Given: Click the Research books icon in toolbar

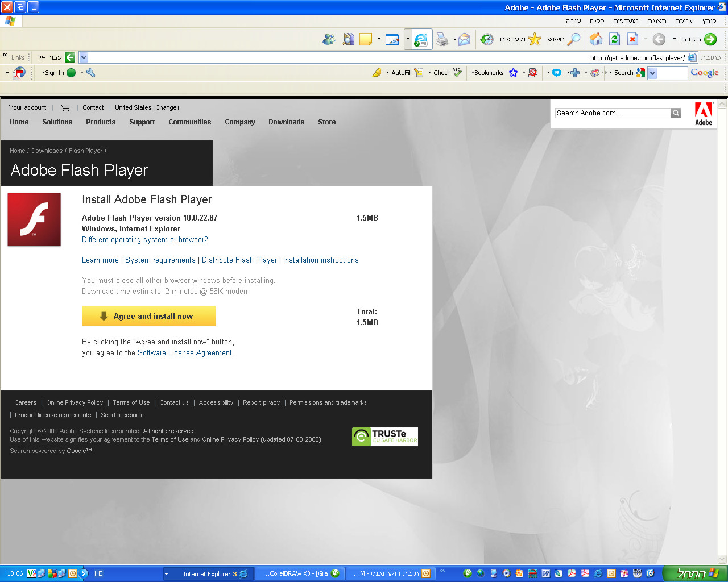Looking at the screenshot, I should 348,39.
